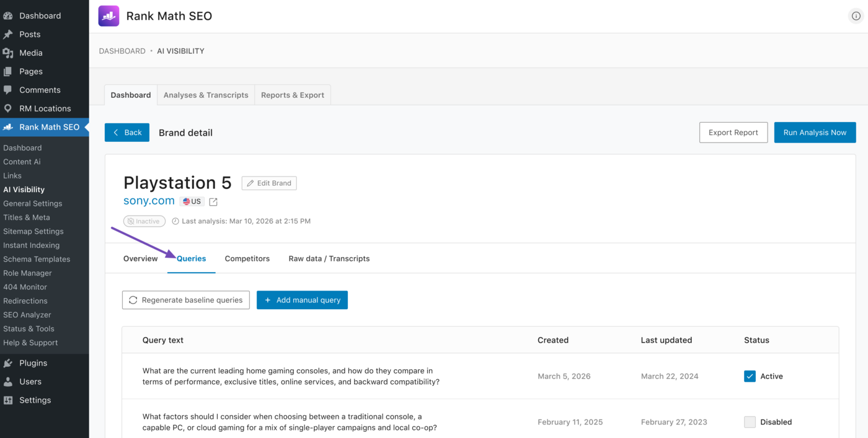Open Role Manager submenu item
The height and width of the screenshot is (438, 868).
(x=27, y=273)
